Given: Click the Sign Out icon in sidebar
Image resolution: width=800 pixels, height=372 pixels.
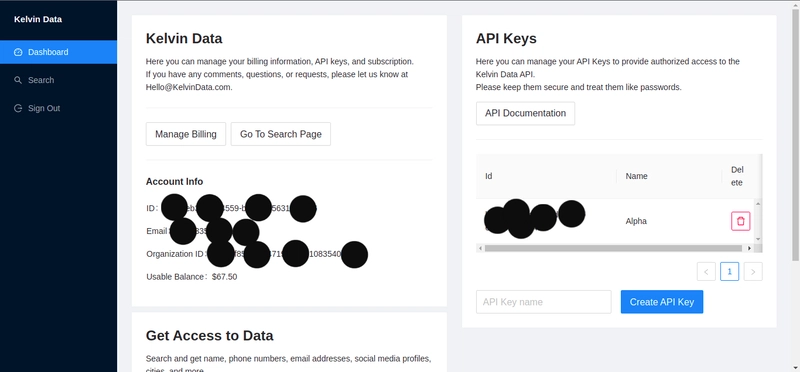Looking at the screenshot, I should 18,108.
